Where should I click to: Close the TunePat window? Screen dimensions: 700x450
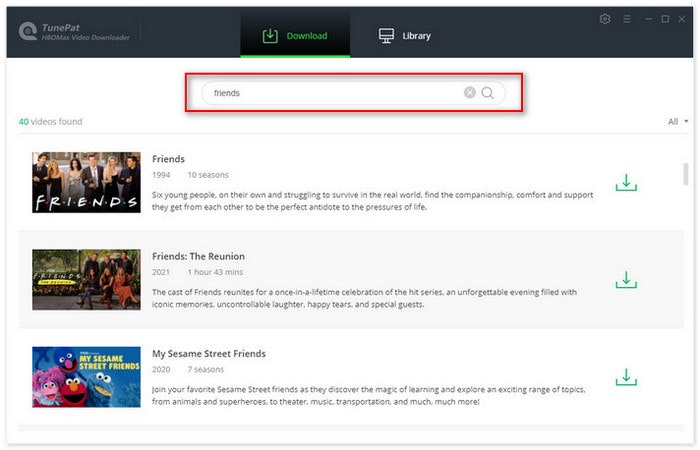tap(682, 19)
